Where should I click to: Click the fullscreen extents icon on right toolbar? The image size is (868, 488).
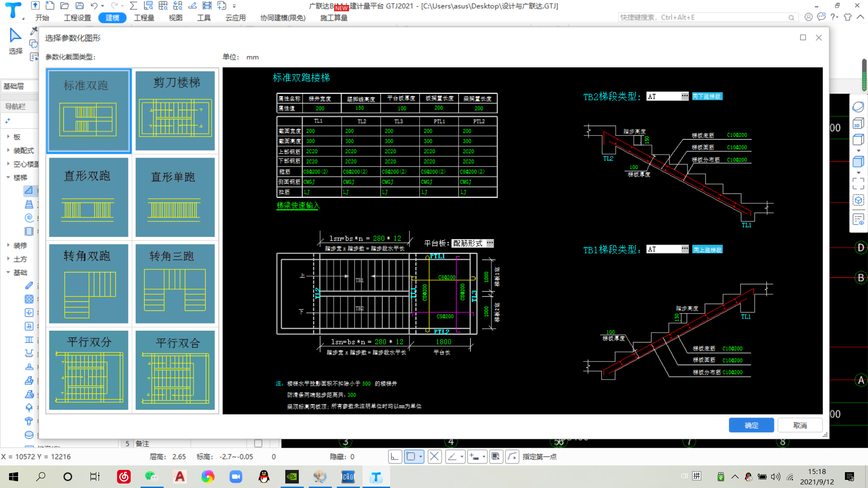pos(858,183)
